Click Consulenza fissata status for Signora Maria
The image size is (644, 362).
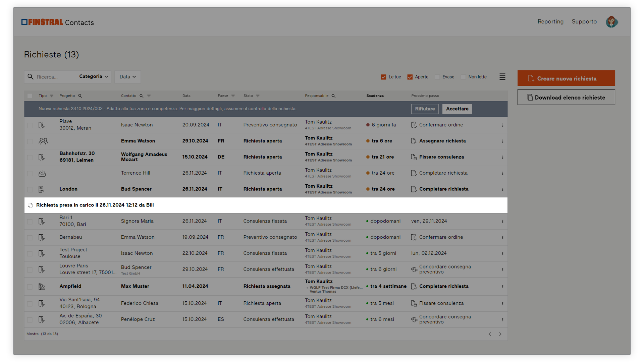[x=265, y=221]
